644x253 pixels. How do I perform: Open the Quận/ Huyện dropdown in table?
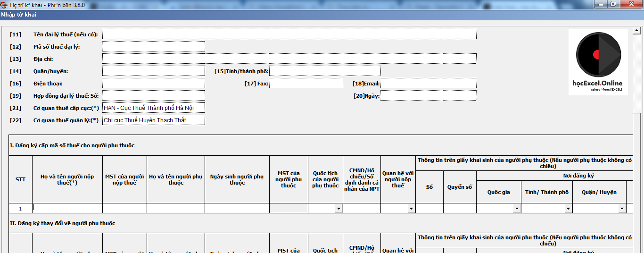pyautogui.click(x=621, y=209)
